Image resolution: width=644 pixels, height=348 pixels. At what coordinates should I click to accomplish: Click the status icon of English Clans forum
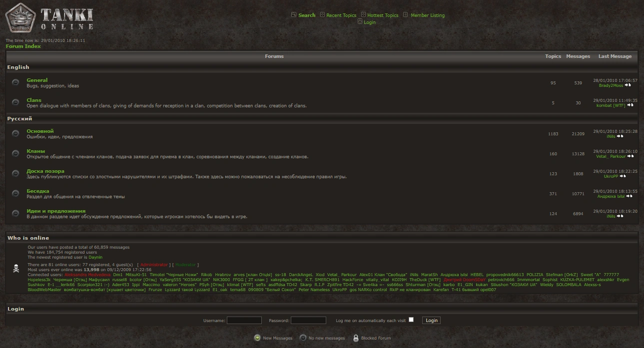coord(15,102)
